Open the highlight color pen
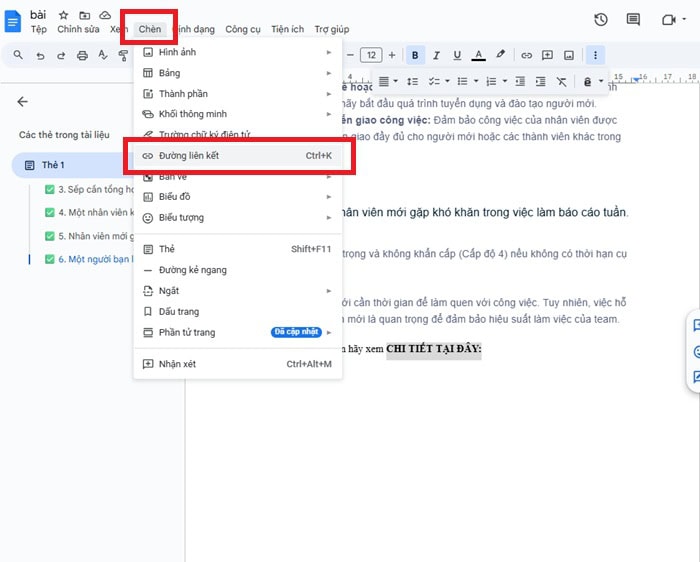The height and width of the screenshot is (562, 700). click(x=500, y=54)
